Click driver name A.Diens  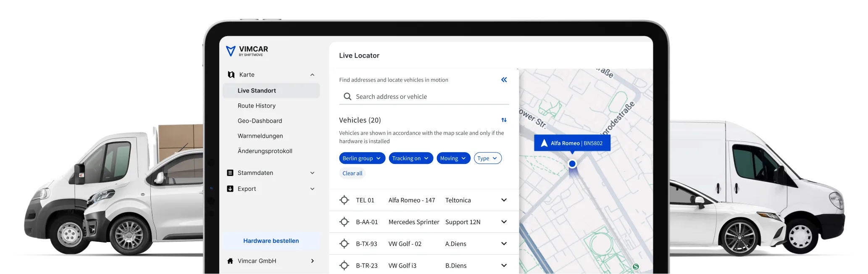pos(456,244)
